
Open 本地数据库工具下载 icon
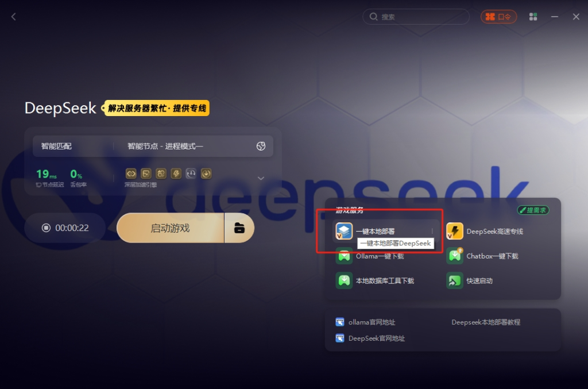click(344, 280)
